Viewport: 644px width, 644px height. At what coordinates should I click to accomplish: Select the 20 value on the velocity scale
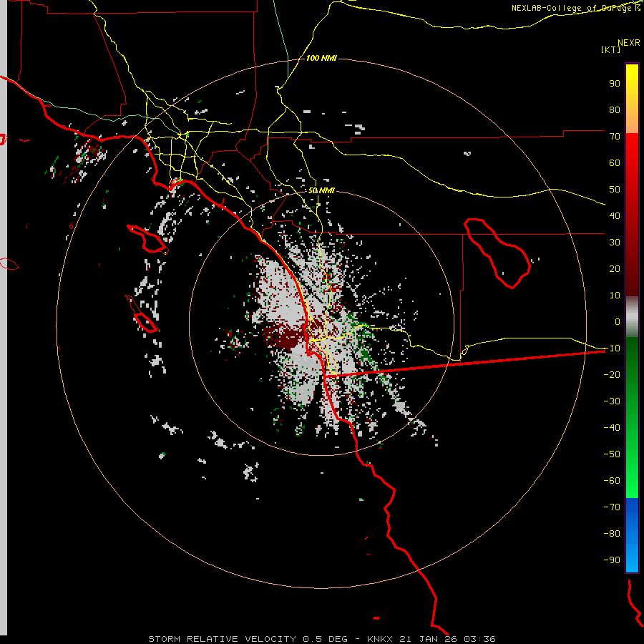click(615, 268)
